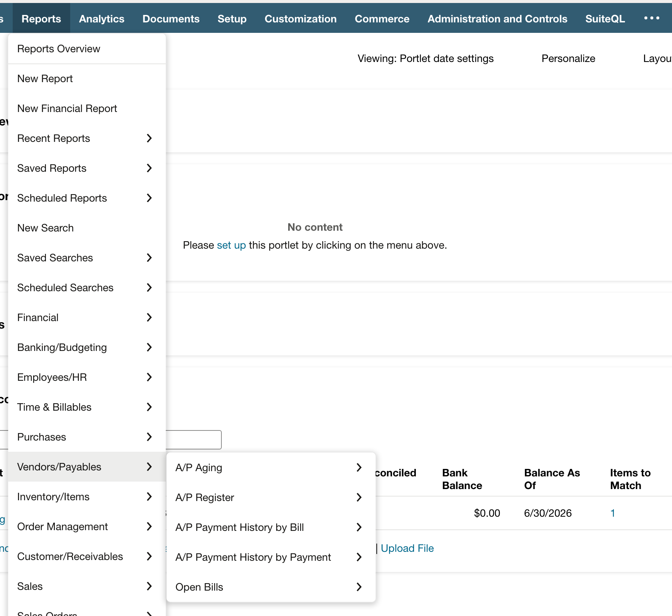Open A/P Register report submenu

coord(271,498)
